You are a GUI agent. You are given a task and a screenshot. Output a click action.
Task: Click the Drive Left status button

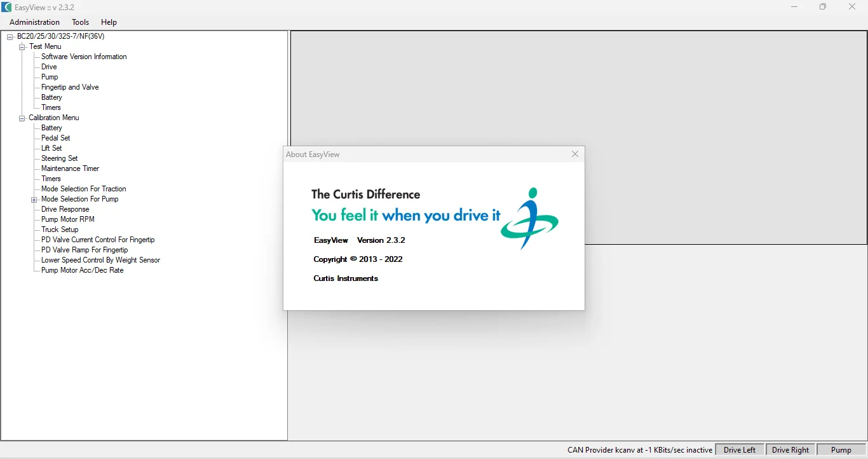740,450
